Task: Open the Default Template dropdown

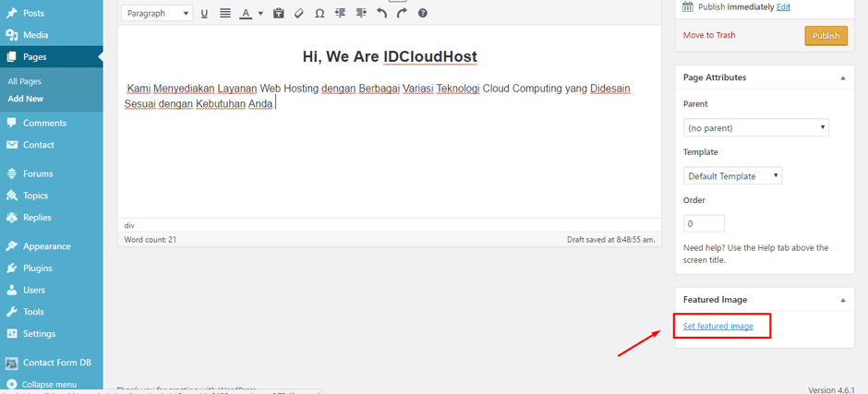Action: point(732,176)
